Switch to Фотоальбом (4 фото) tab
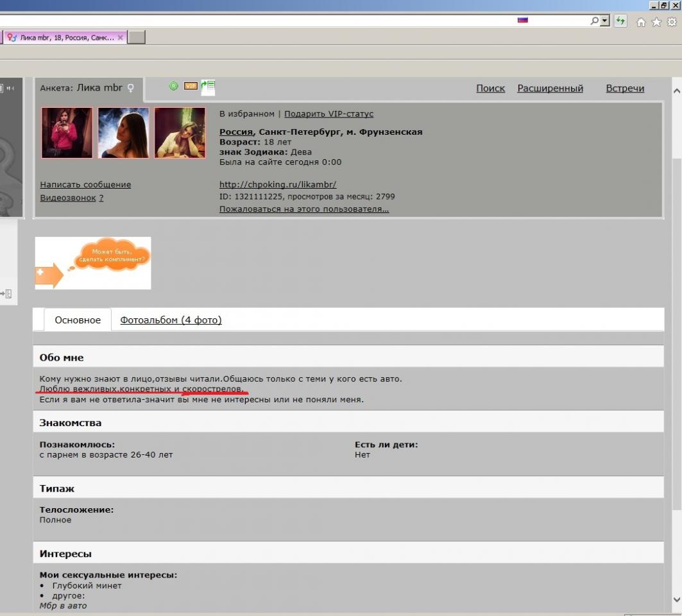 pyautogui.click(x=171, y=320)
